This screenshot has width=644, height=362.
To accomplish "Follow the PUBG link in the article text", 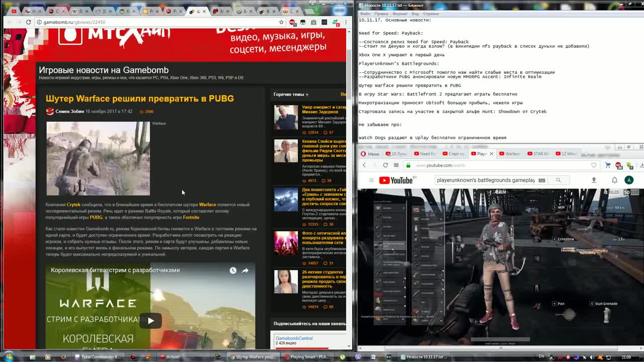I will 96,217.
